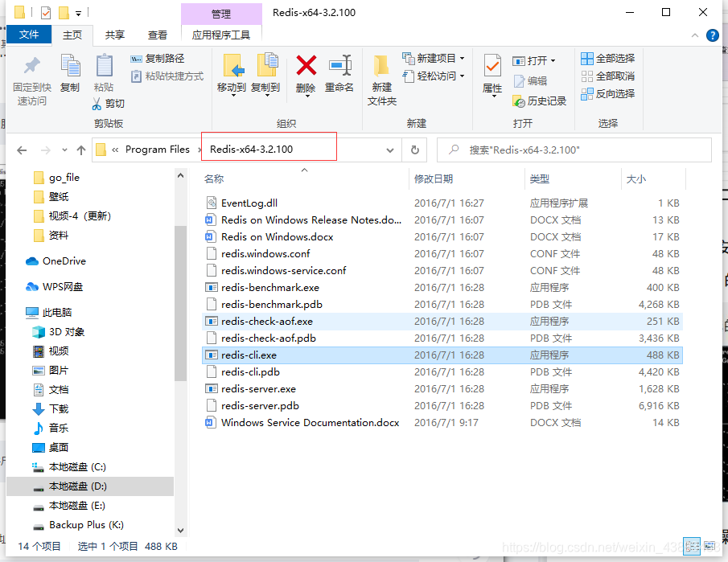Image resolution: width=728 pixels, height=562 pixels.
Task: Select Windows Service Documentation.docx file
Action: 442,423
